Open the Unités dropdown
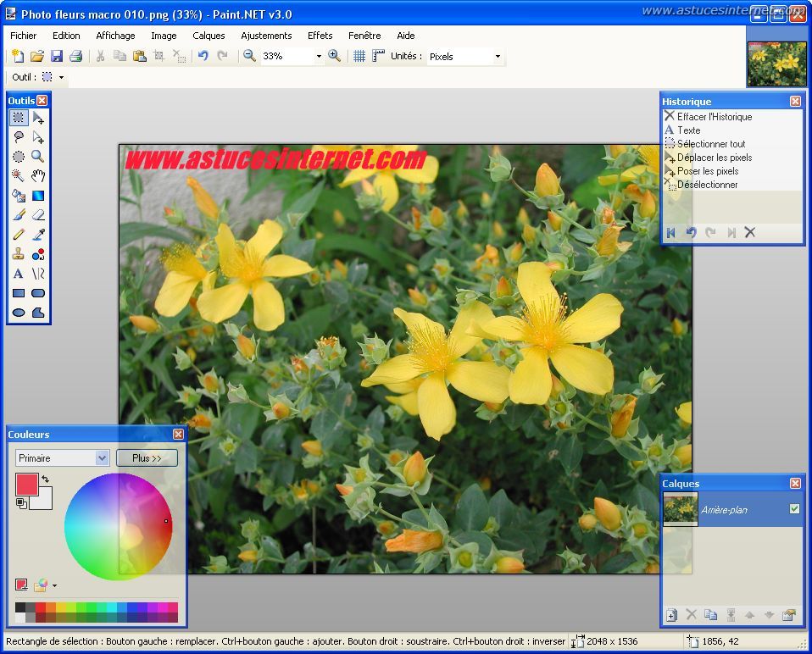Image resolution: width=812 pixels, height=654 pixels. (x=498, y=57)
